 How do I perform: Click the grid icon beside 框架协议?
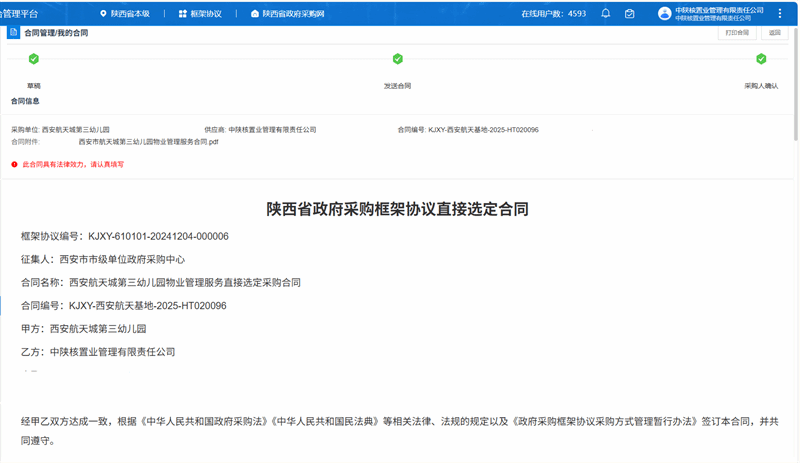click(181, 14)
